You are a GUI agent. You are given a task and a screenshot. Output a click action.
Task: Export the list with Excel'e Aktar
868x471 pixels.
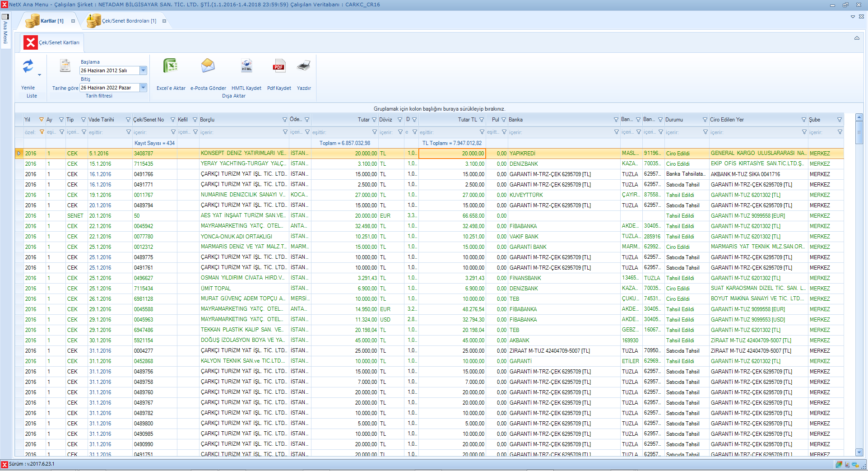tap(171, 66)
